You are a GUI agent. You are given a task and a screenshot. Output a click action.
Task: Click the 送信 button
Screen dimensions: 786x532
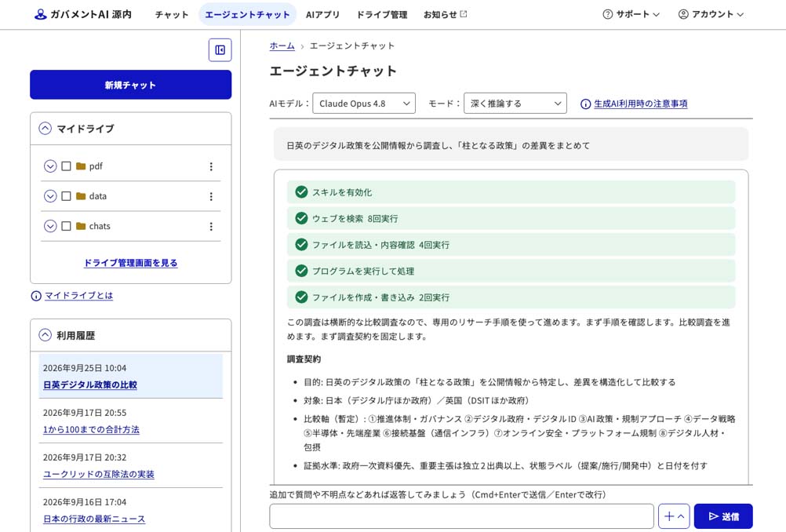click(723, 516)
